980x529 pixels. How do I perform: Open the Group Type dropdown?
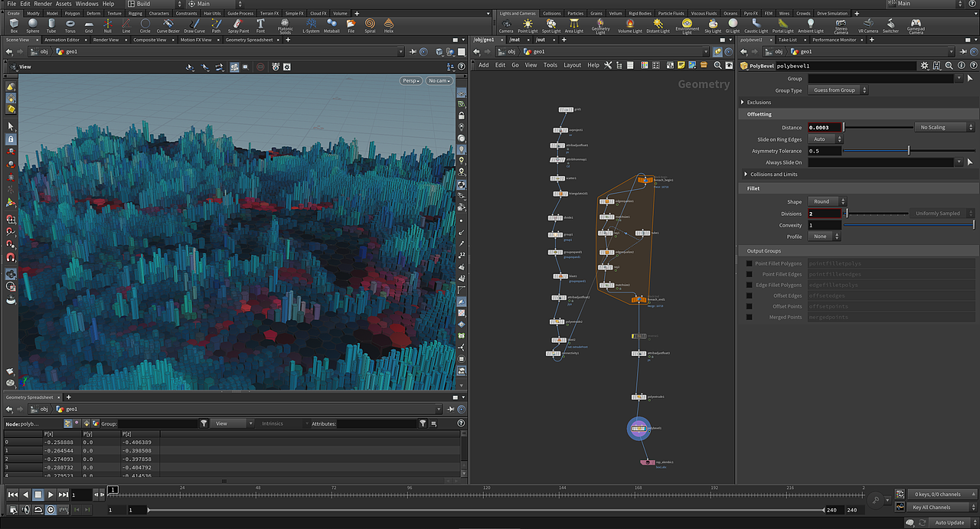(839, 90)
